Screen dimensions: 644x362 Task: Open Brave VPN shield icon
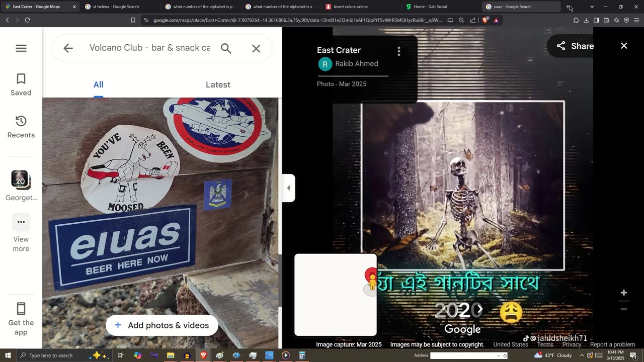point(626,20)
